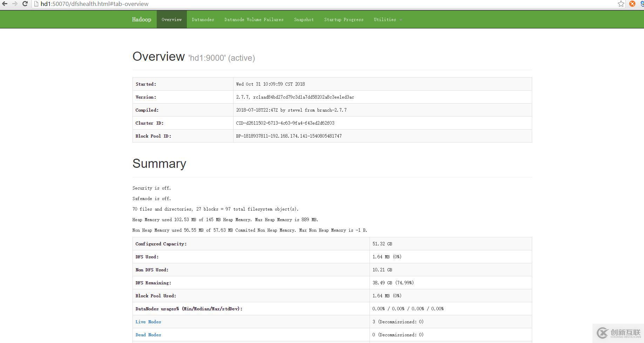Screen dimensions: 644x343
Task: Select the Live Nodes count value
Action: pos(398,322)
